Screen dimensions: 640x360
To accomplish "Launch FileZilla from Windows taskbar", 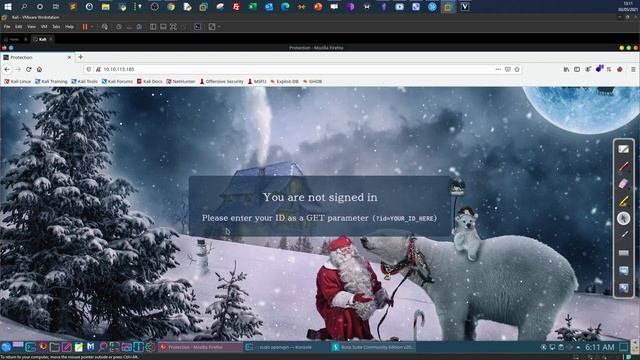I will (236, 7).
